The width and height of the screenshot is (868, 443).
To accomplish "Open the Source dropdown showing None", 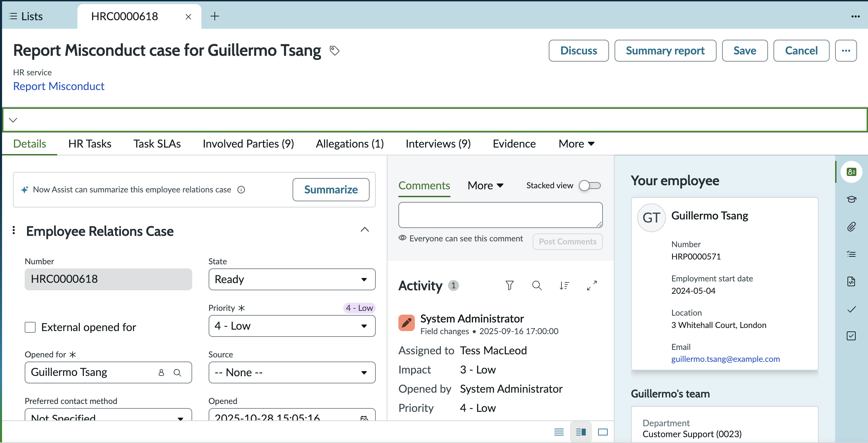I will pyautogui.click(x=292, y=372).
